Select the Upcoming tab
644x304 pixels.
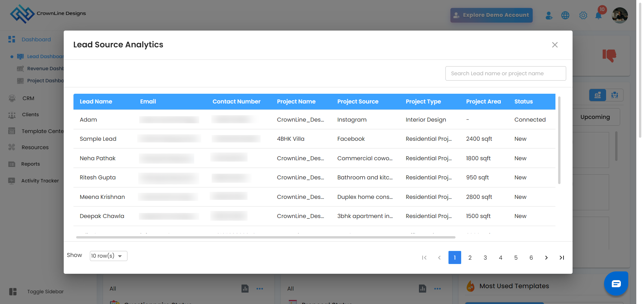595,117
